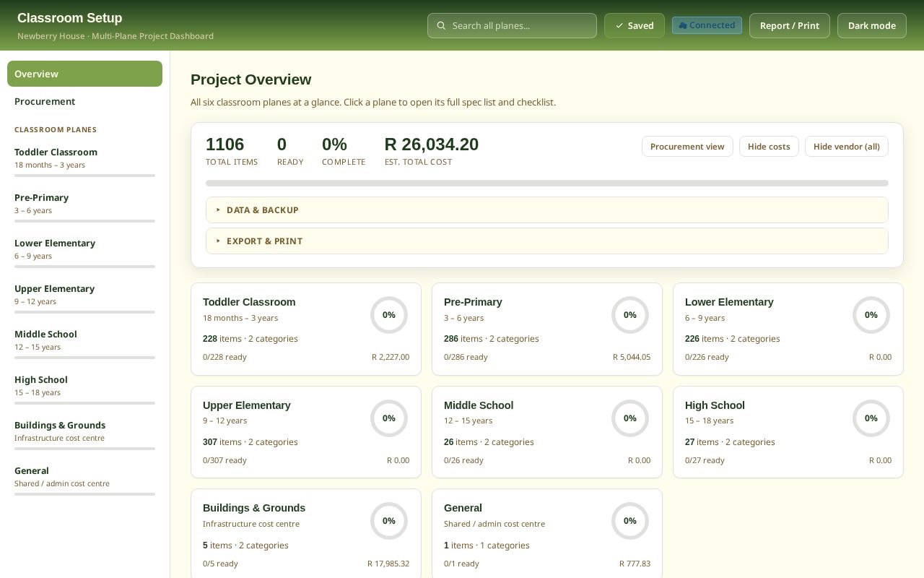Click the Classroom Setup app title
924x578 pixels.
[x=69, y=18]
